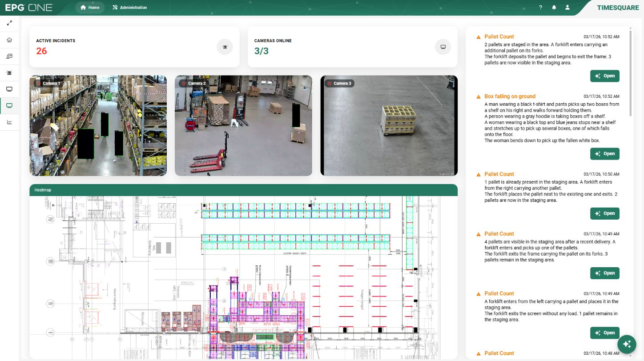The width and height of the screenshot is (644, 361).
Task: Click the monitor icon in the Cameras Online card
Action: pos(443,47)
